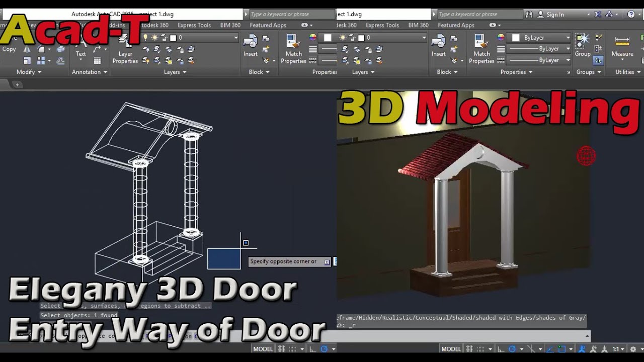Click Match Properties in the rendered window
644x362 pixels.
[x=481, y=49]
